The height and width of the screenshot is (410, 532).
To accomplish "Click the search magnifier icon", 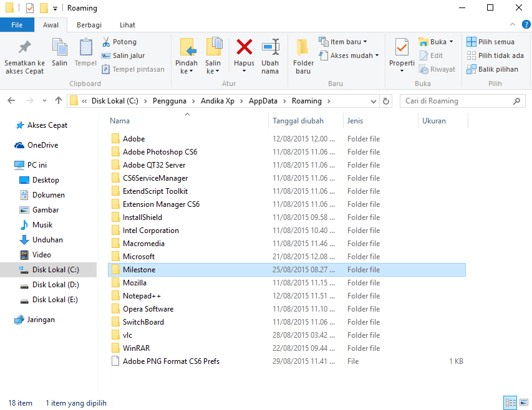I will (x=516, y=101).
